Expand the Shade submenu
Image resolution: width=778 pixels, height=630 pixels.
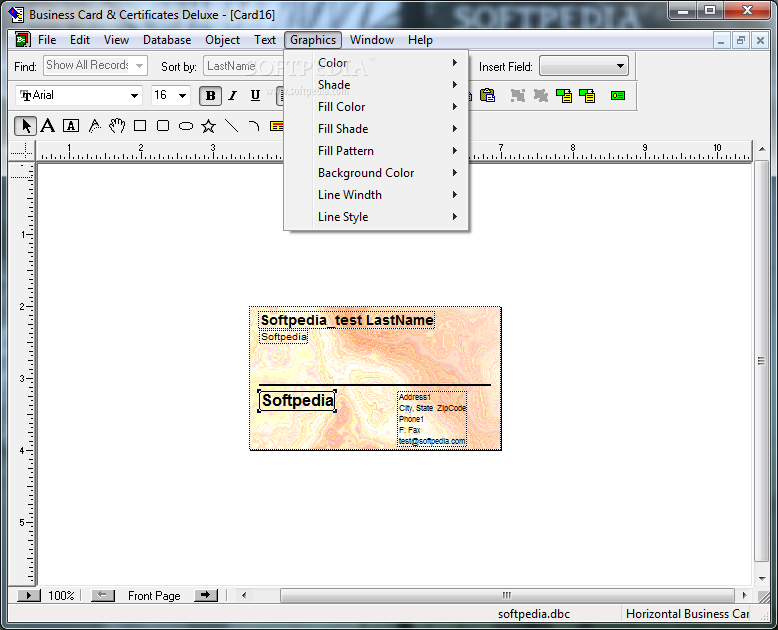376,85
